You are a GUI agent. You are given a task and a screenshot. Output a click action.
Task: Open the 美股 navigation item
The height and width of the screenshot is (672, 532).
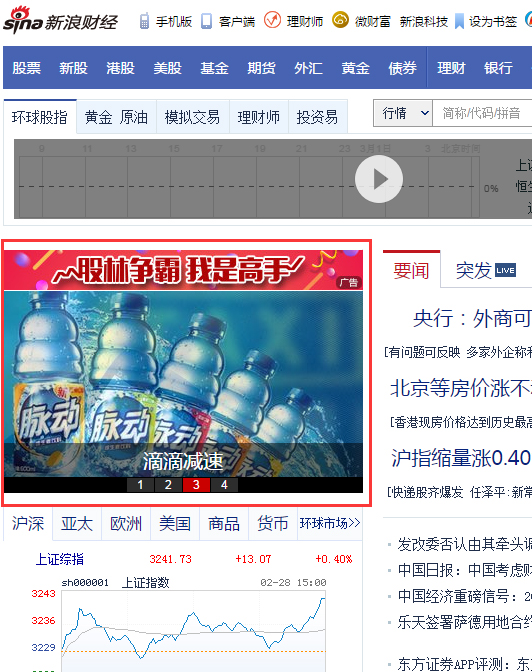pyautogui.click(x=168, y=68)
